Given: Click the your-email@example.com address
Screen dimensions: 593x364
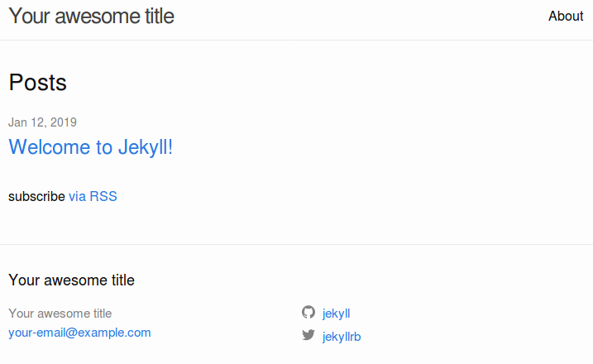Looking at the screenshot, I should point(79,333).
